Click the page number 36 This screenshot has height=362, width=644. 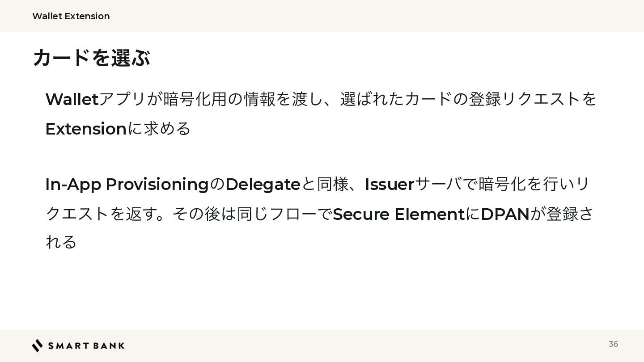tap(613, 344)
